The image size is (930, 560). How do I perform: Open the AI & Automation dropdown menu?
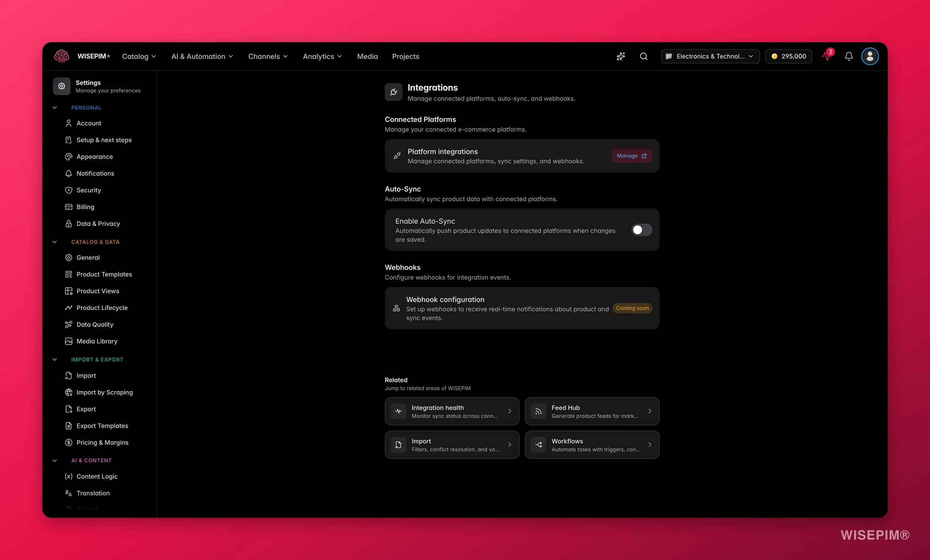pos(202,56)
